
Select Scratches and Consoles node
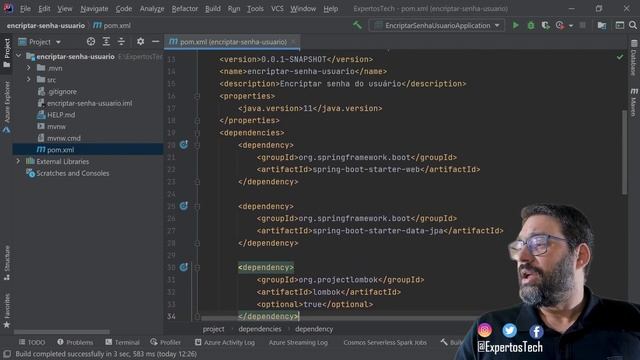pyautogui.click(x=72, y=173)
